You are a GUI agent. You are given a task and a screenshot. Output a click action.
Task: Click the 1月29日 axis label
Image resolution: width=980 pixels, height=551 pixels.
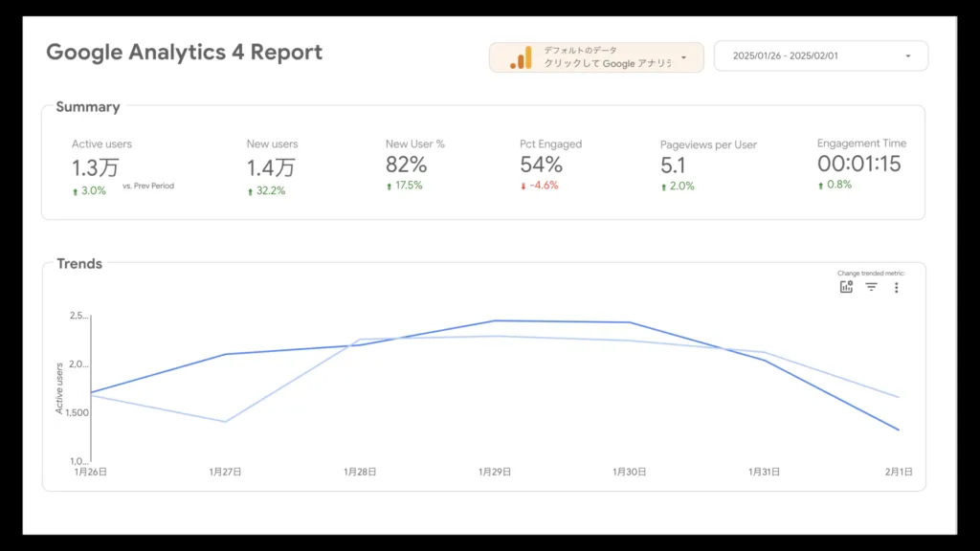coord(495,472)
